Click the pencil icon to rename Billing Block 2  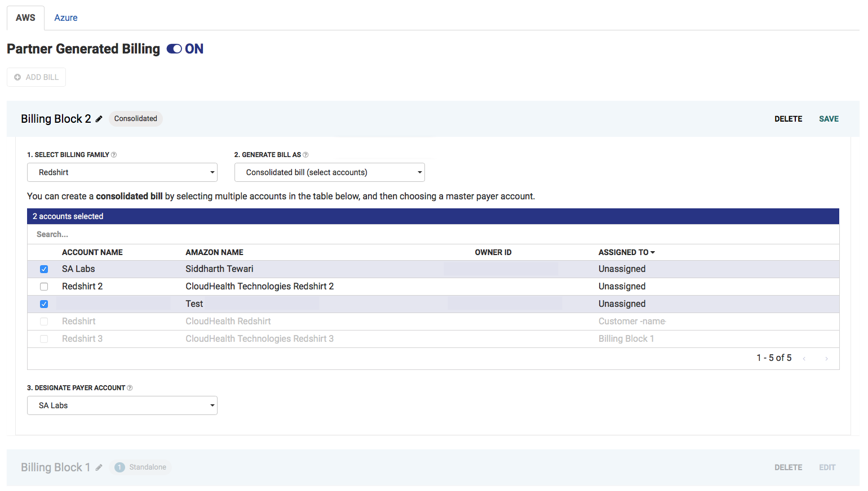pyautogui.click(x=99, y=118)
